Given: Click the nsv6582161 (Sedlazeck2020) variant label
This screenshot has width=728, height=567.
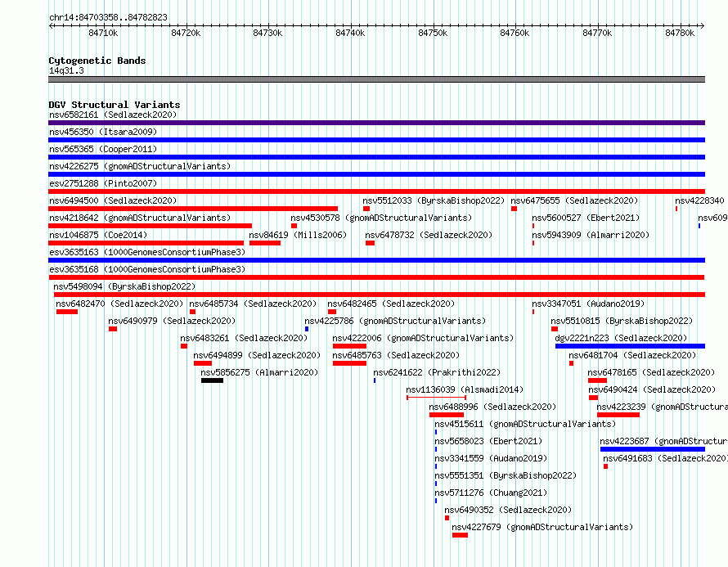Looking at the screenshot, I should [113, 115].
